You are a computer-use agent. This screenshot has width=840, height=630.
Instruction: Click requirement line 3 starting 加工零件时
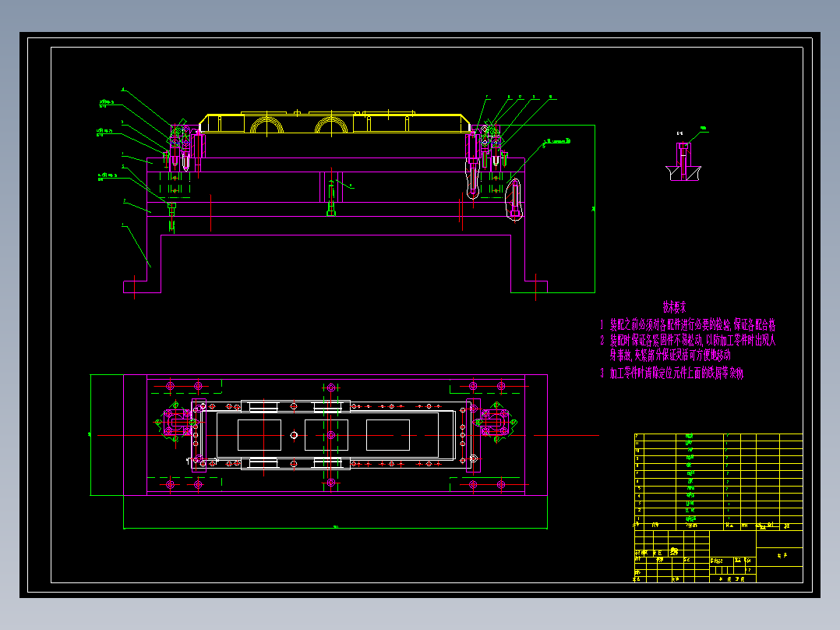672,373
